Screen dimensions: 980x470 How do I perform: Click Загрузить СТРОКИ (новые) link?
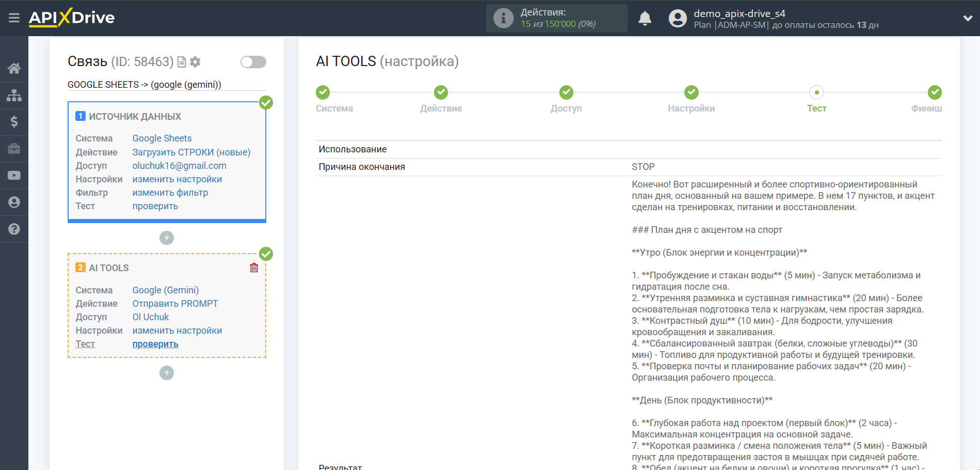click(x=191, y=152)
